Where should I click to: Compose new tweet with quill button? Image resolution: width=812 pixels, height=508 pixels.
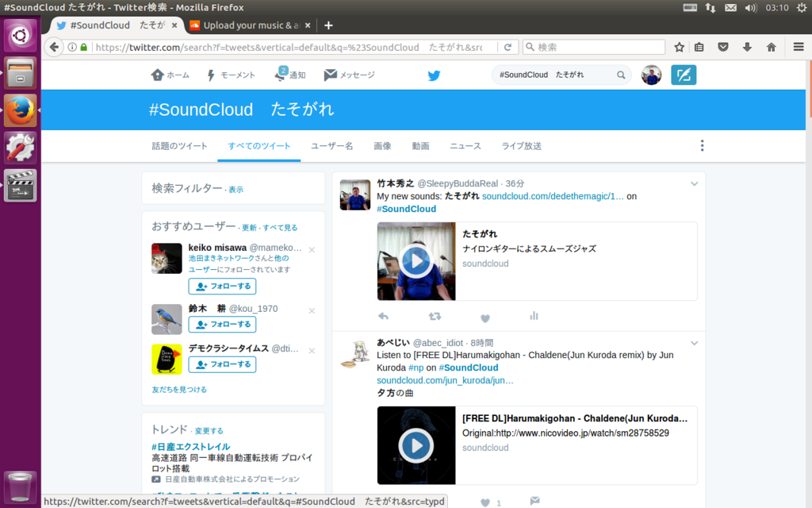(x=684, y=75)
